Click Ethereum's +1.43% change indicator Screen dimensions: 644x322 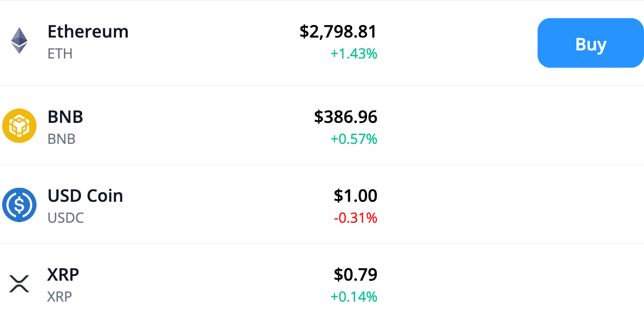point(354,54)
